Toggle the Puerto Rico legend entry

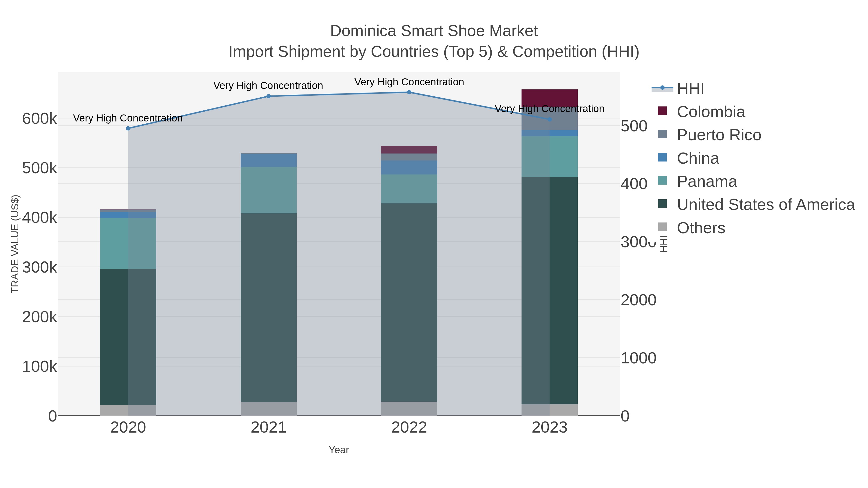coord(710,135)
